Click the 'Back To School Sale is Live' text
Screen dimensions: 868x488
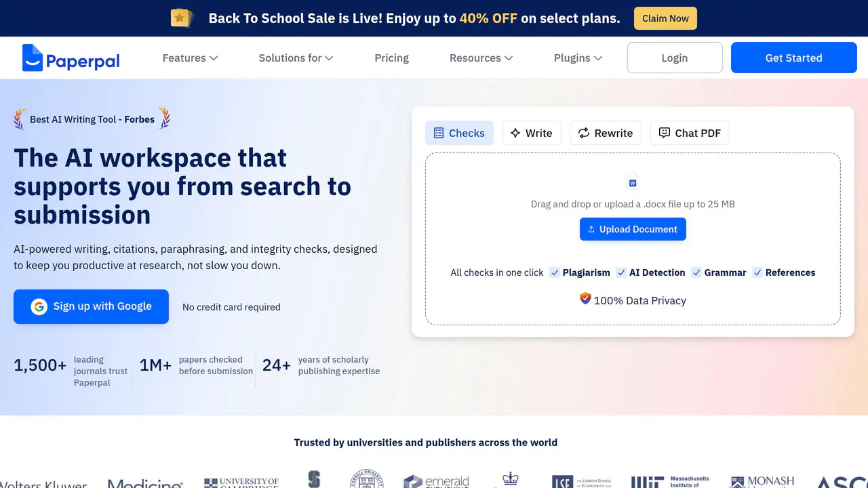(414, 18)
